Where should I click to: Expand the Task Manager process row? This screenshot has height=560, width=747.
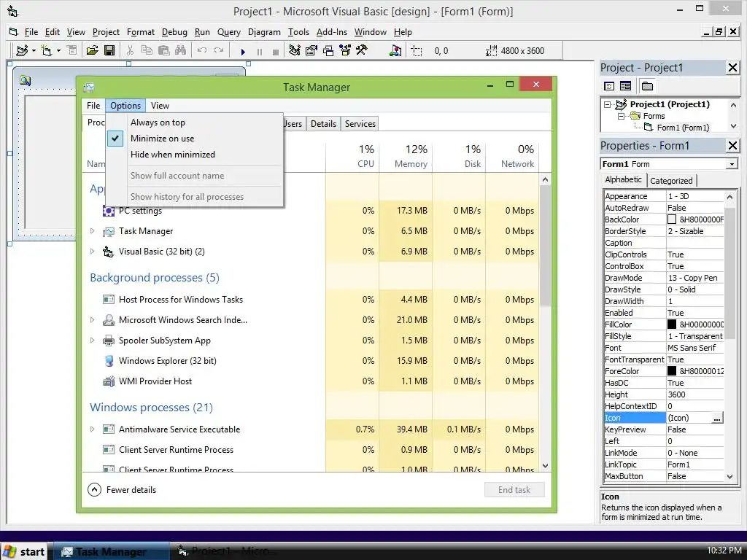[x=93, y=231]
